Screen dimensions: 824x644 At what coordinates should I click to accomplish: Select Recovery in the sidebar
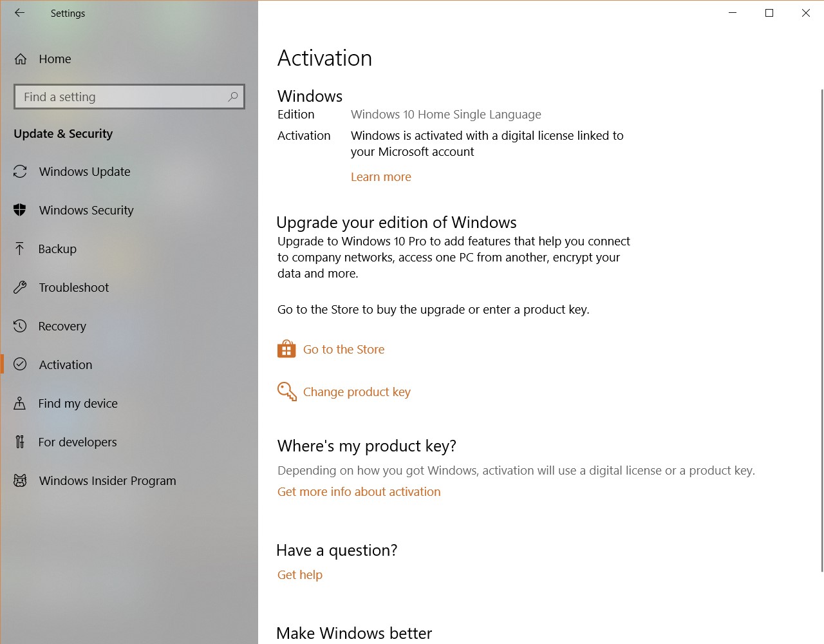tap(129, 326)
